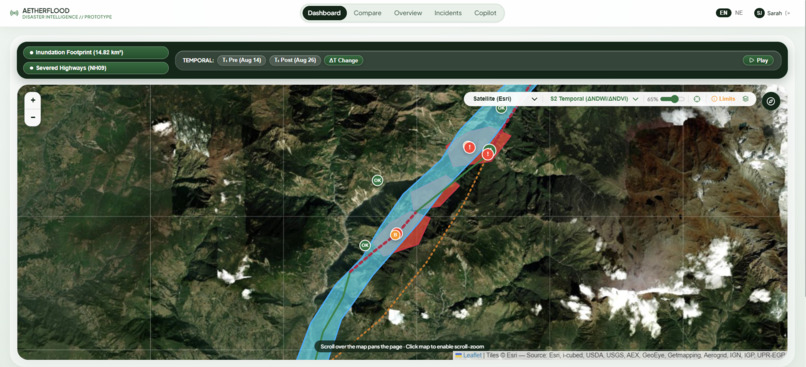The height and width of the screenshot is (367, 806).
Task: Click the scroll-zoom hint banner on map
Action: tap(402, 346)
